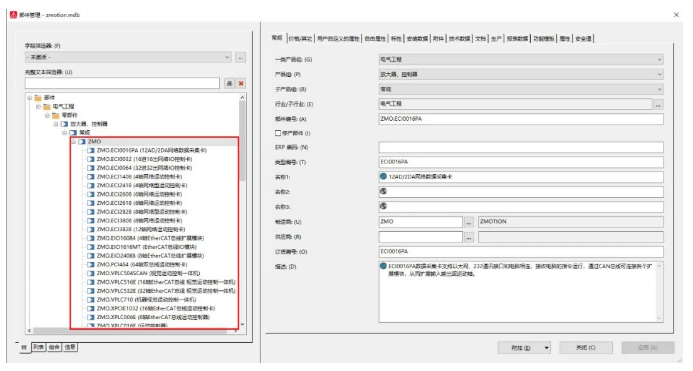693x371 pixels.
Task: Click the manufacturer name field ZMOTION
Action: click(x=571, y=222)
